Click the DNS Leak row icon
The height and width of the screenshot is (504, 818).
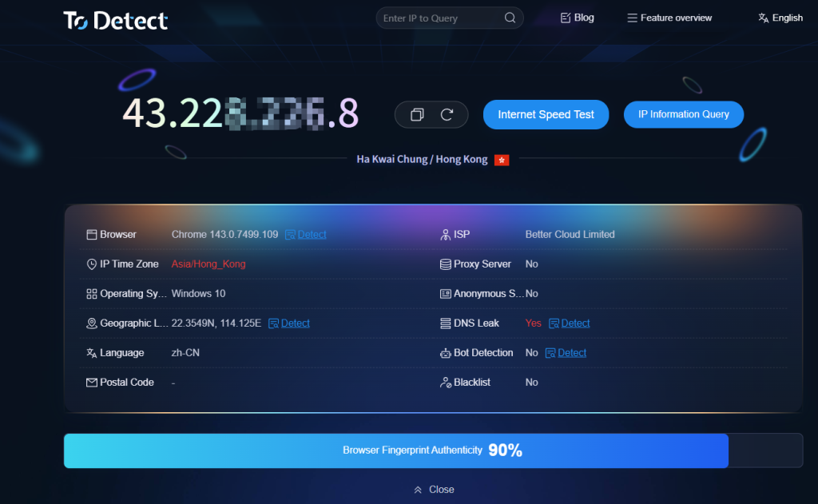tap(447, 323)
